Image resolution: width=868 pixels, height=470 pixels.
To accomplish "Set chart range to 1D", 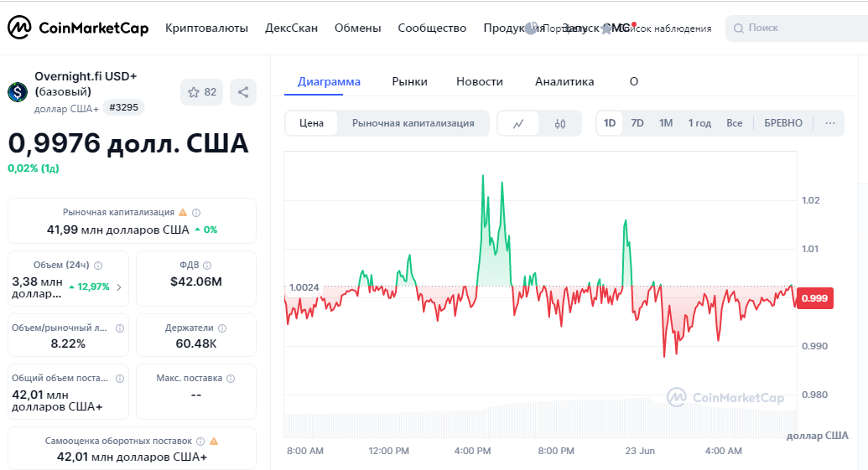I will coord(610,123).
